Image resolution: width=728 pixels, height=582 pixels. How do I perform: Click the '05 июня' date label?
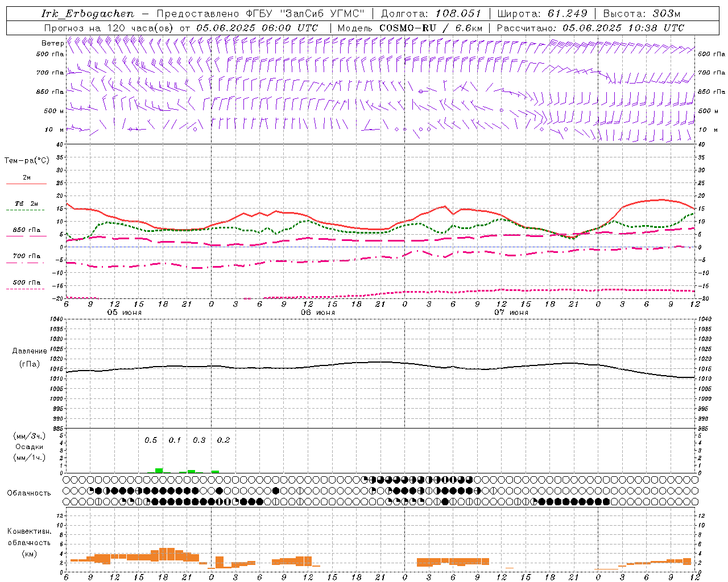click(125, 313)
